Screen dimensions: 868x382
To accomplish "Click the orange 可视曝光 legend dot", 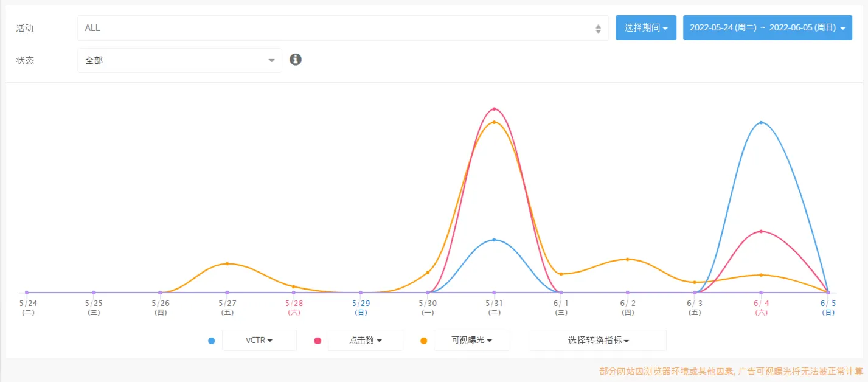I will coord(423,341).
